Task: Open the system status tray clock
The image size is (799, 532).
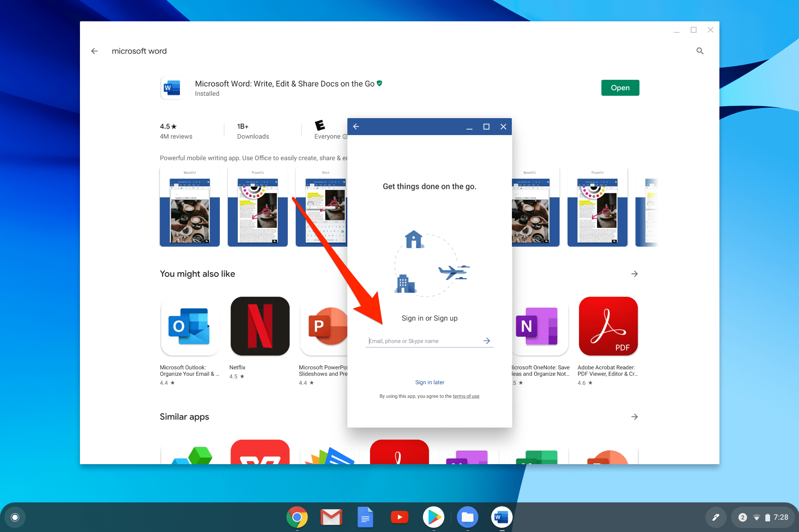Action: (780, 517)
